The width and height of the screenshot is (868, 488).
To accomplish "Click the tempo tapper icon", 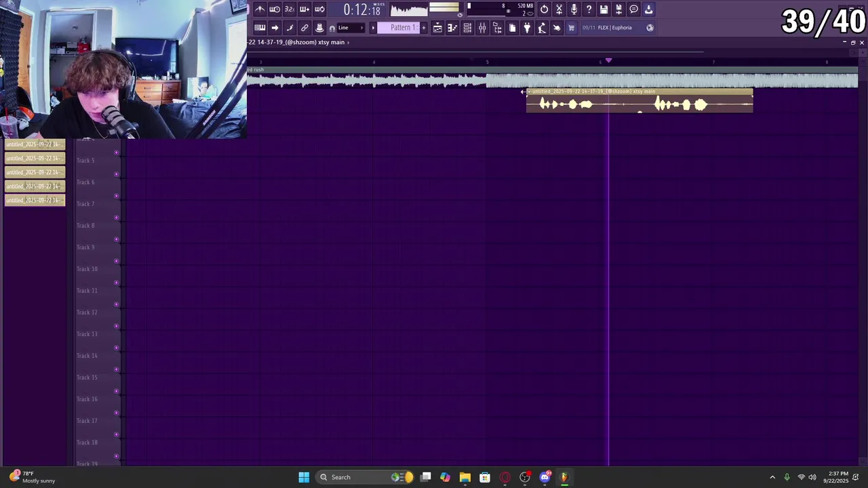I will (x=542, y=28).
